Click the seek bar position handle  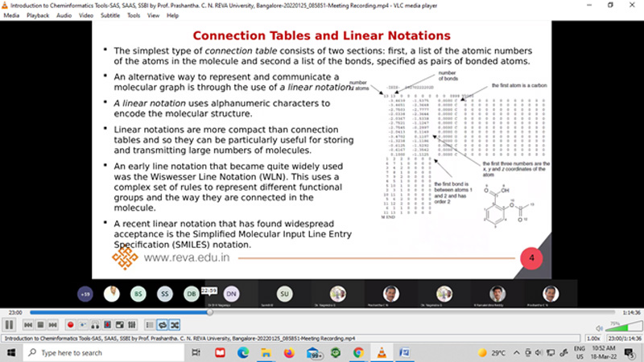tap(210, 312)
